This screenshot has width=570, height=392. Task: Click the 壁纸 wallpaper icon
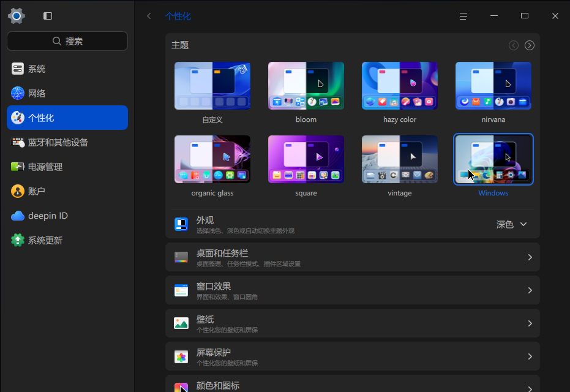181,323
